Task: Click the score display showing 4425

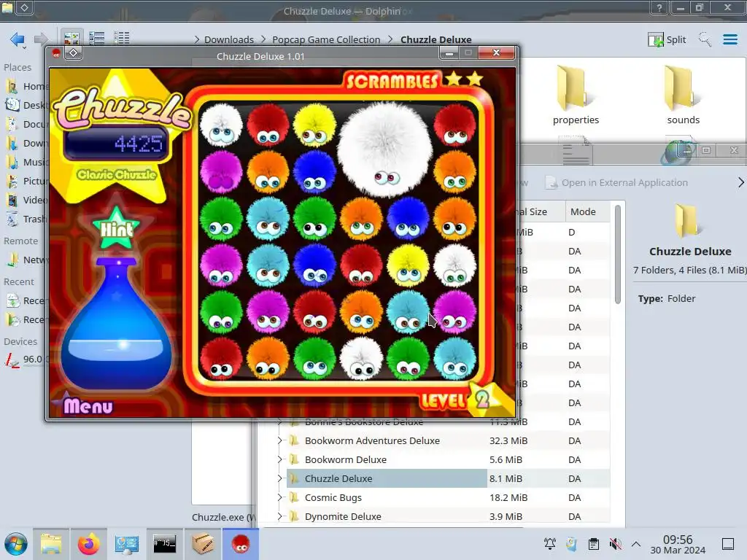Action: pyautogui.click(x=117, y=144)
